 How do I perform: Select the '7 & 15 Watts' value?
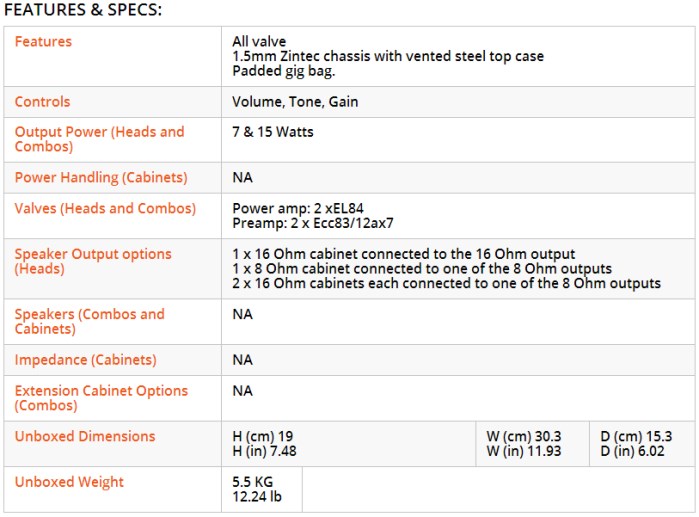click(273, 132)
